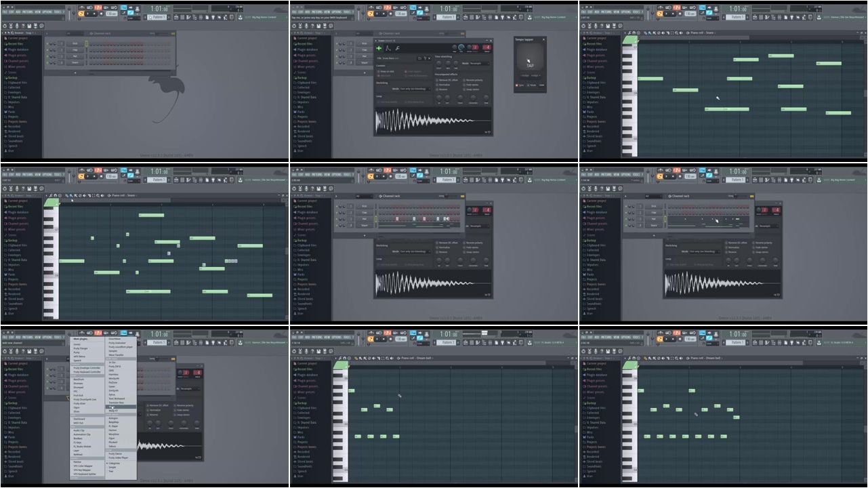
Task: Expand Plugin database in the top-left browser
Action: pyautogui.click(x=18, y=49)
